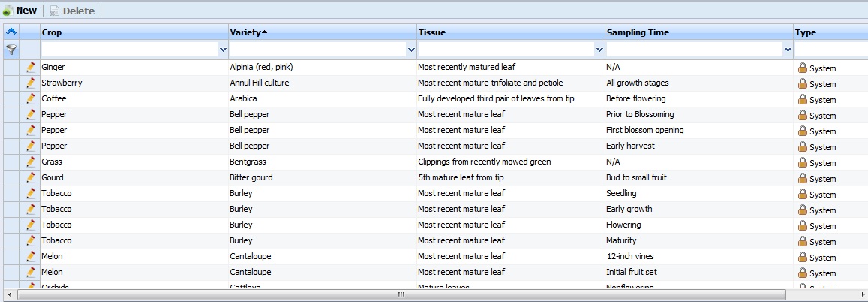
Task: Click the Prior to Blossoming cell
Action: (x=698, y=115)
